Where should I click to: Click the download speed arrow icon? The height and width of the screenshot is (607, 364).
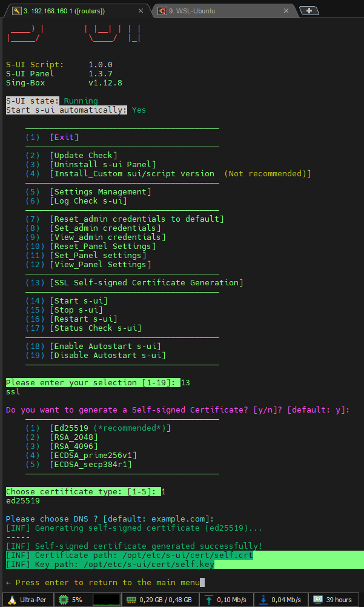tap(263, 600)
